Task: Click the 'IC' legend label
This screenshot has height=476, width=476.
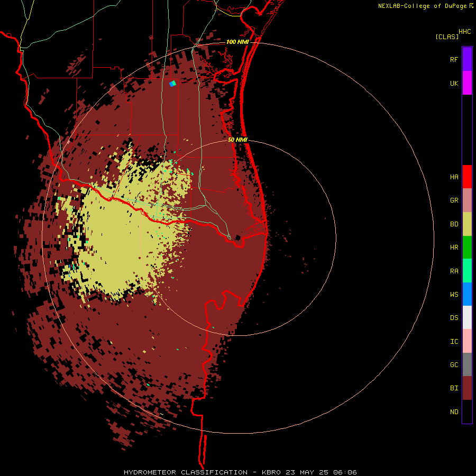Action: [454, 341]
